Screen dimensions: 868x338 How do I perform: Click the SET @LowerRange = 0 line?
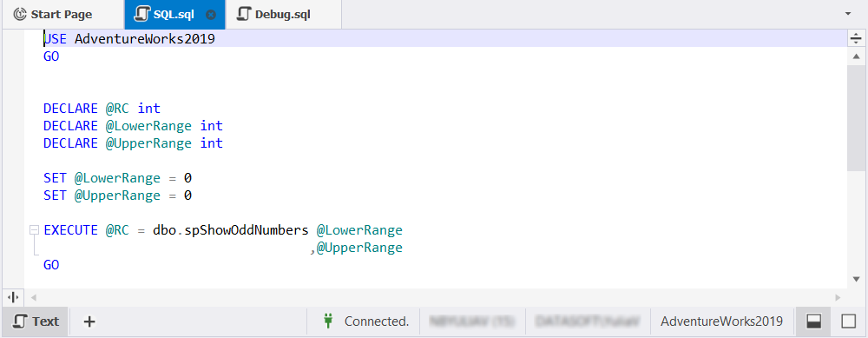(118, 178)
